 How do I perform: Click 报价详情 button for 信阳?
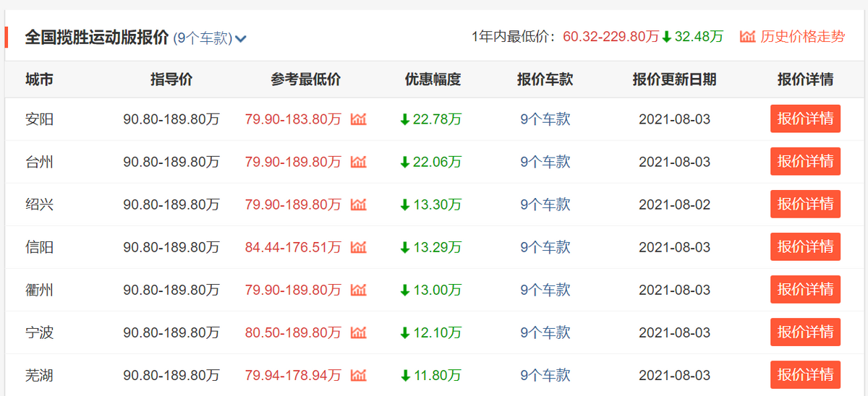click(x=805, y=246)
